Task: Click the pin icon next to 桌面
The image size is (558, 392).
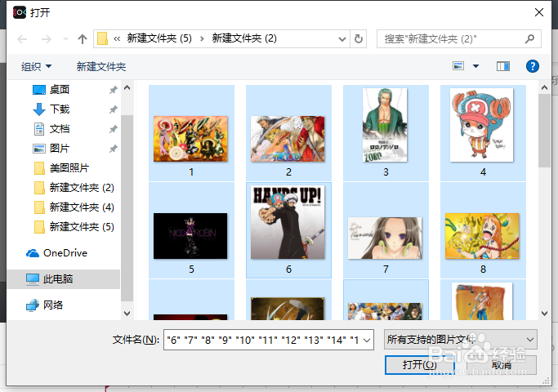Action: click(x=114, y=90)
